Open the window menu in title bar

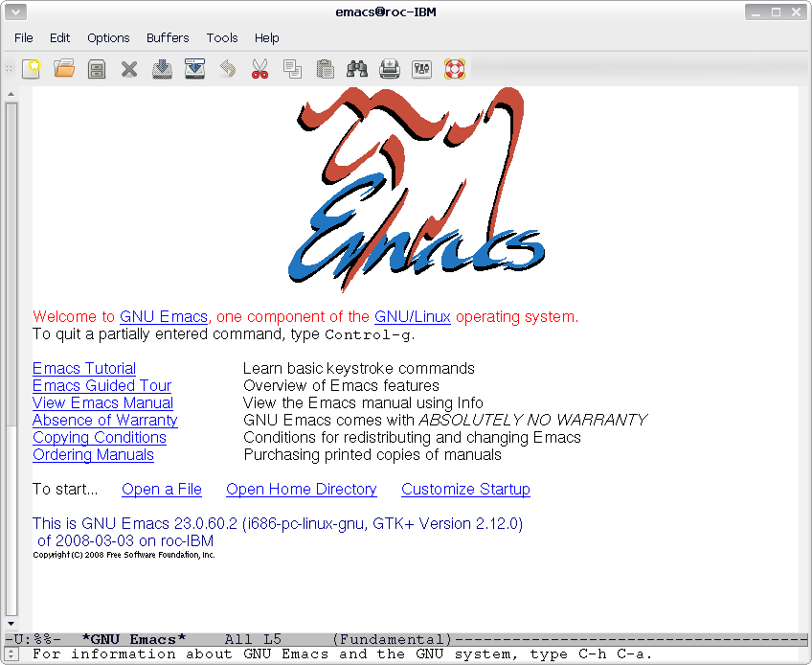point(15,11)
